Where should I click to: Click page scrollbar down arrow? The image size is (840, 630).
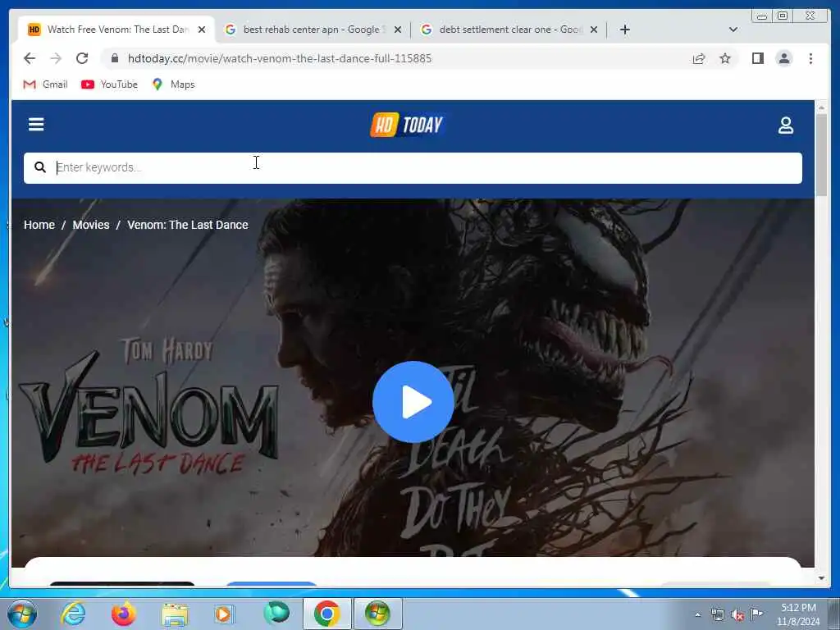pos(822,578)
